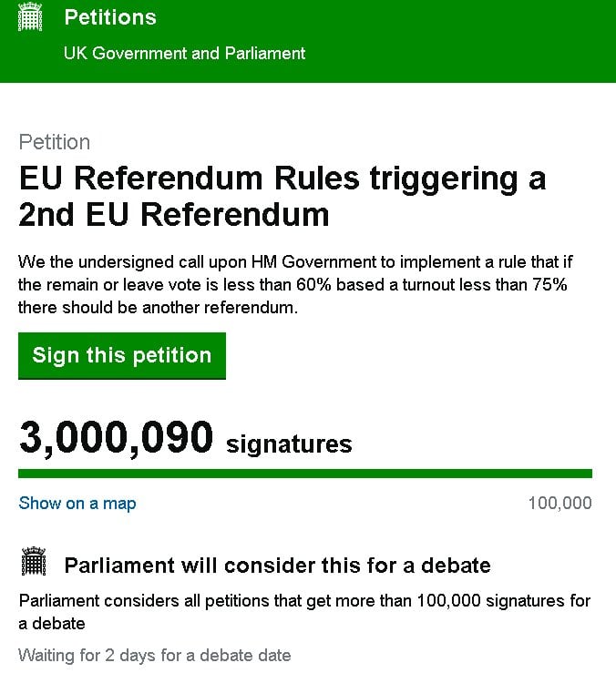
Task: Click the 'there should be another referendum' line
Action: [158, 308]
